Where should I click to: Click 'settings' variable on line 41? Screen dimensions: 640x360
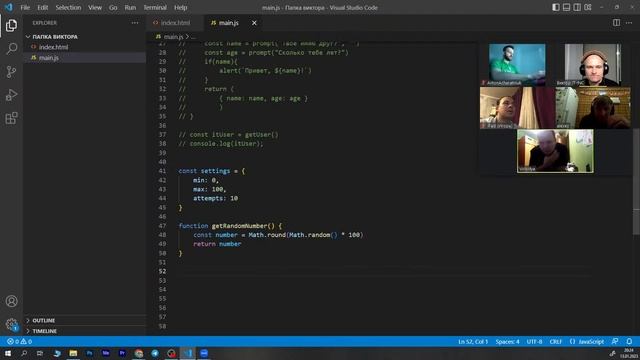(x=216, y=171)
